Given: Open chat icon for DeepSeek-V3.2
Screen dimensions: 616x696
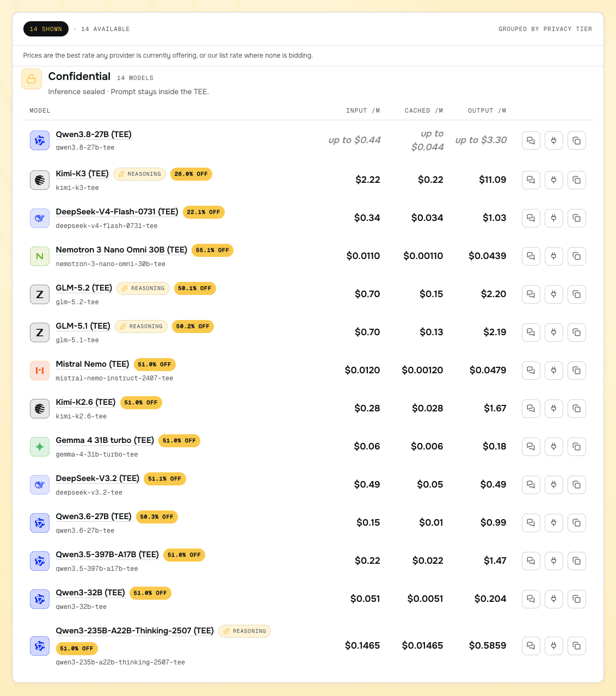Looking at the screenshot, I should point(531,484).
